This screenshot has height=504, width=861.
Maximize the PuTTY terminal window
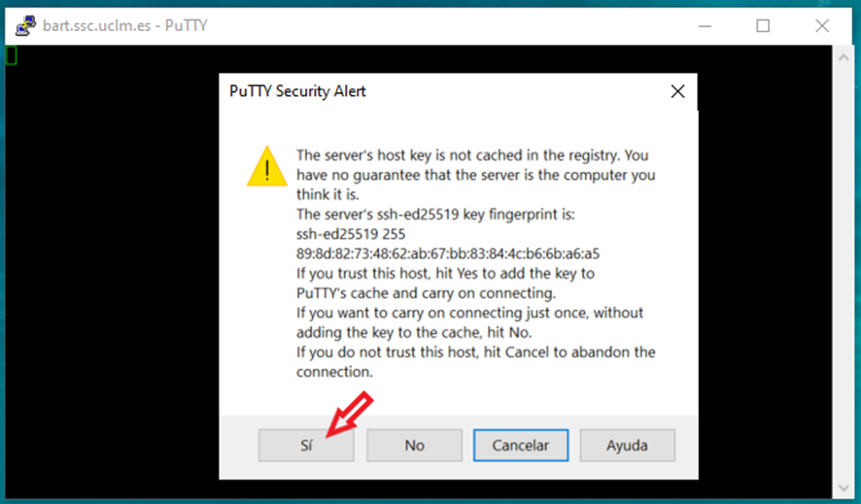[763, 26]
